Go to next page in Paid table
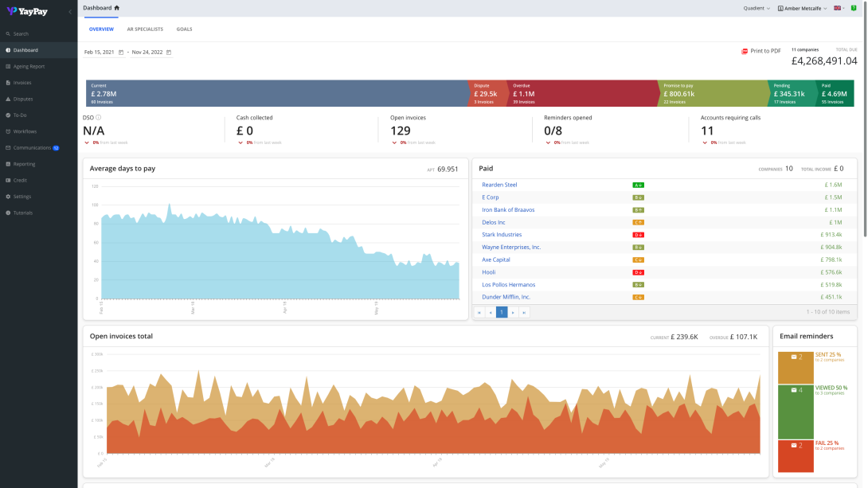The width and height of the screenshot is (868, 488). click(x=513, y=312)
